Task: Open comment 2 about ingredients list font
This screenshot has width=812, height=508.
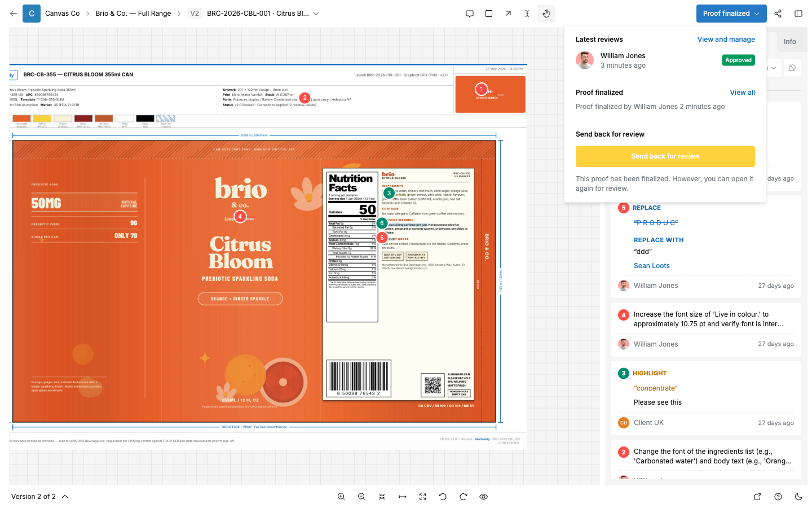Action: [706, 460]
